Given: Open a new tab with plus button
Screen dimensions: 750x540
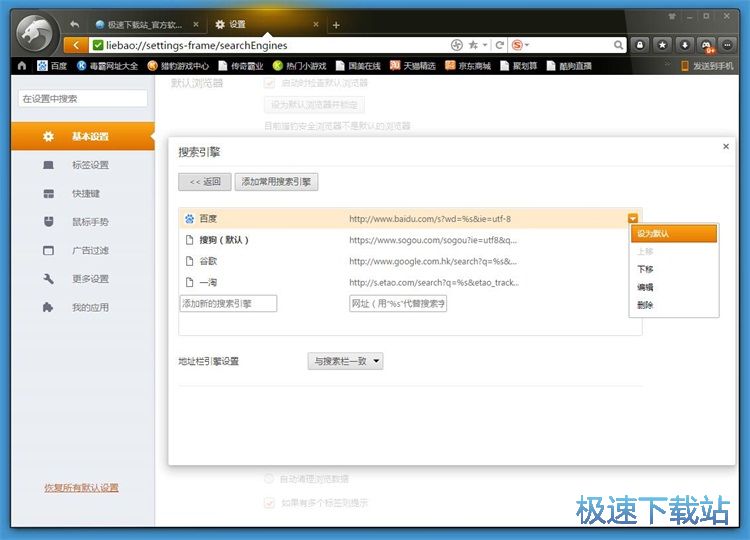Looking at the screenshot, I should tap(336, 25).
